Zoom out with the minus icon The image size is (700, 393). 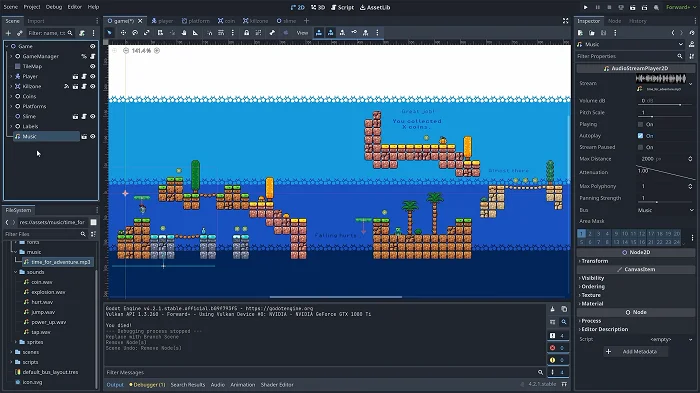126,51
